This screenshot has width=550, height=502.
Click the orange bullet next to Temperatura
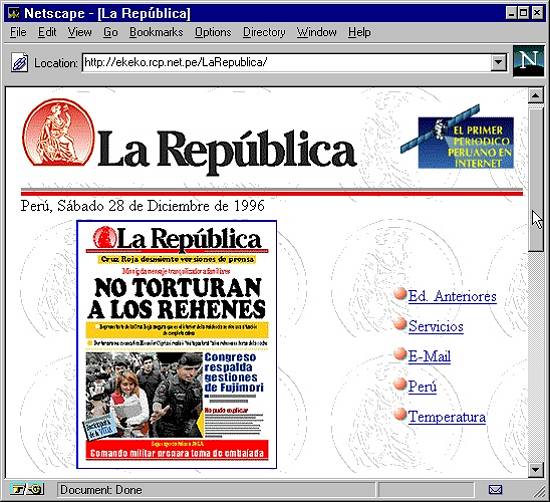400,415
